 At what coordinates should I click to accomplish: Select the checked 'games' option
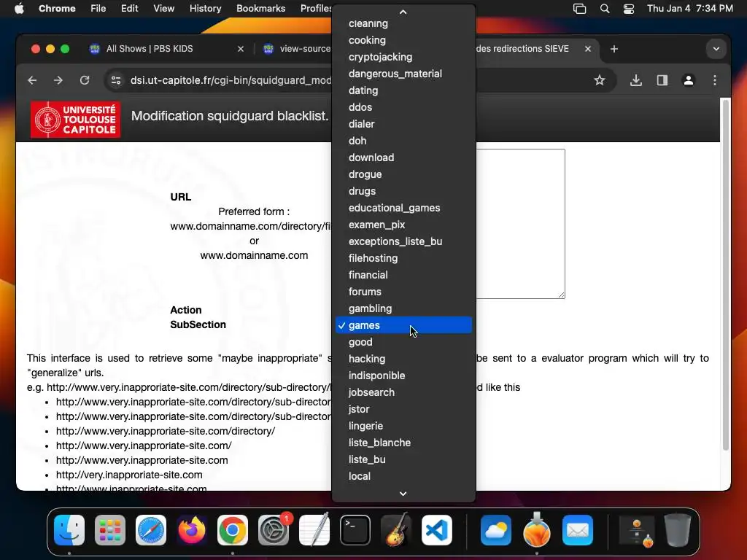point(403,325)
